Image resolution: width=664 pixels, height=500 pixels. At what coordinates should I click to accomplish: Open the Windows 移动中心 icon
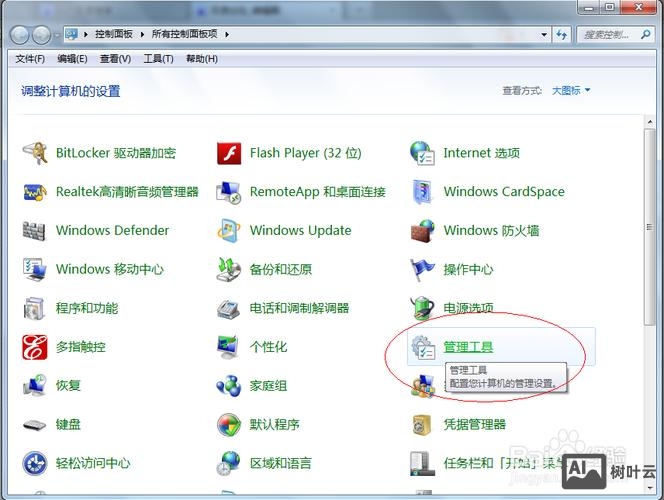[35, 269]
